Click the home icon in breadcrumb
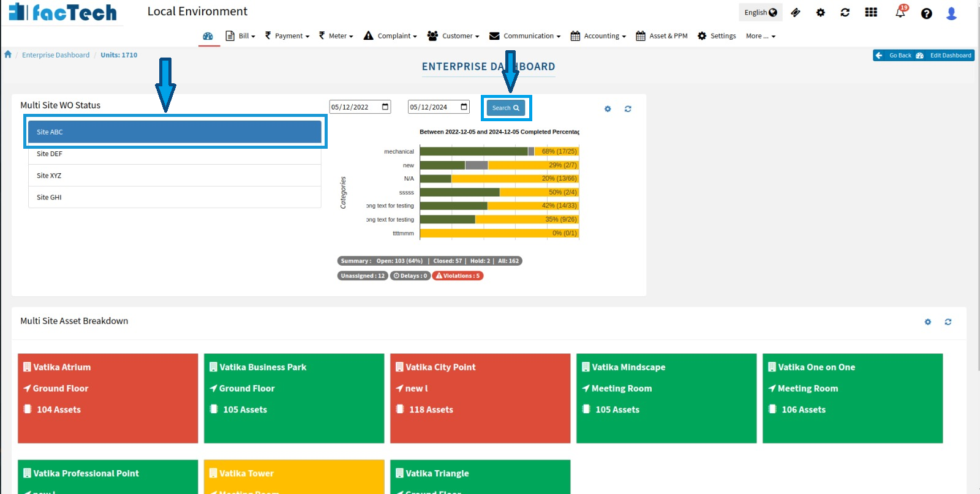 [x=8, y=54]
